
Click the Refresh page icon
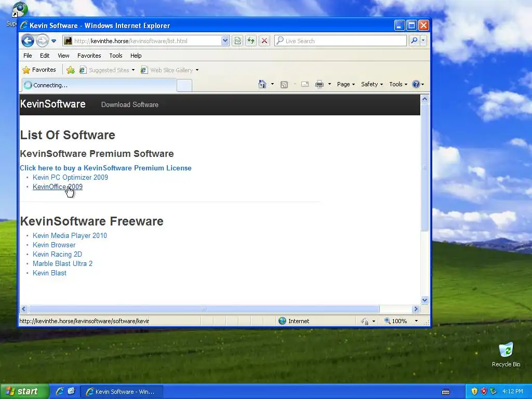click(251, 41)
